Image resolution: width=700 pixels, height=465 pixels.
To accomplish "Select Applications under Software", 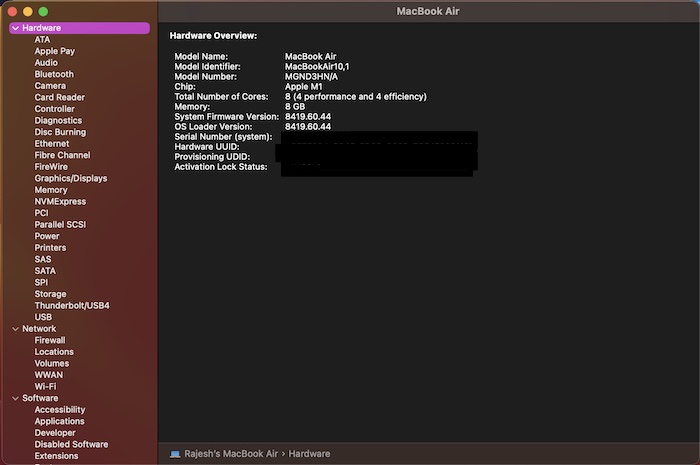I will click(59, 421).
